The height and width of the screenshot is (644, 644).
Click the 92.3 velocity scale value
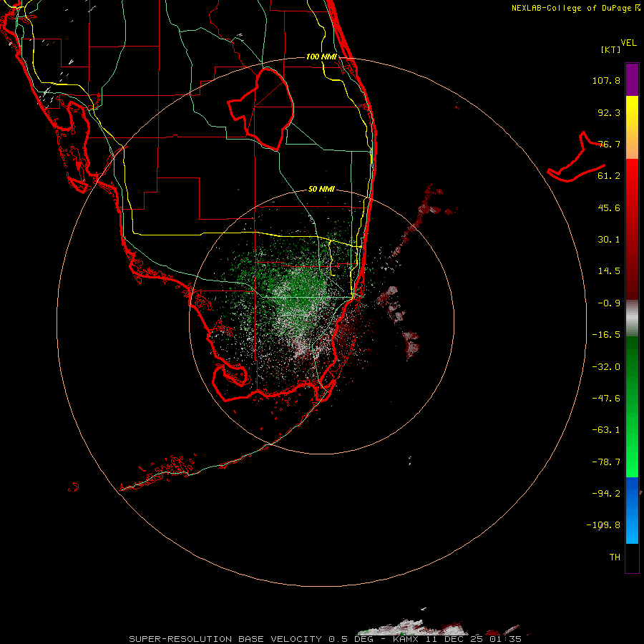[x=609, y=112]
